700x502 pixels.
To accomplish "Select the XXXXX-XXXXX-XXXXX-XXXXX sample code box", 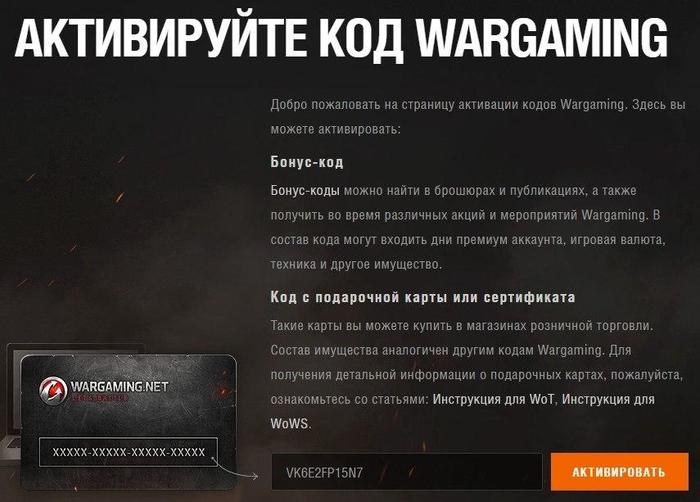I will pos(129,452).
